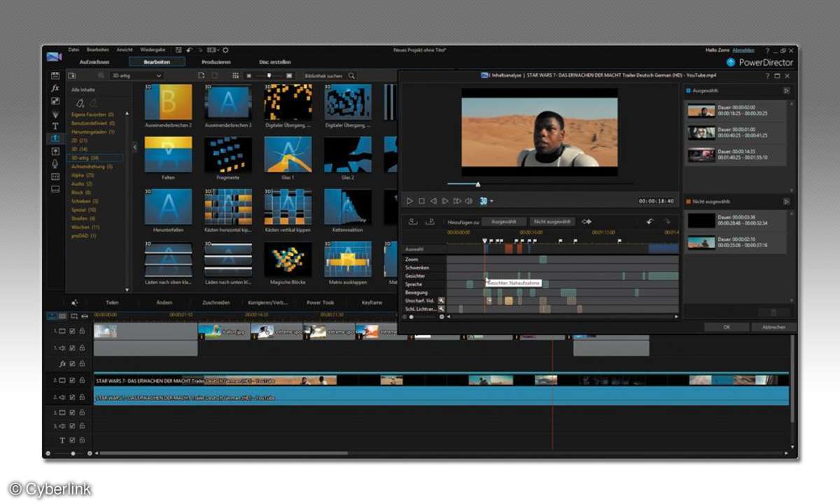The height and width of the screenshot is (504, 840).
Task: Click the magic tool icon left of Teilen
Action: 74,302
